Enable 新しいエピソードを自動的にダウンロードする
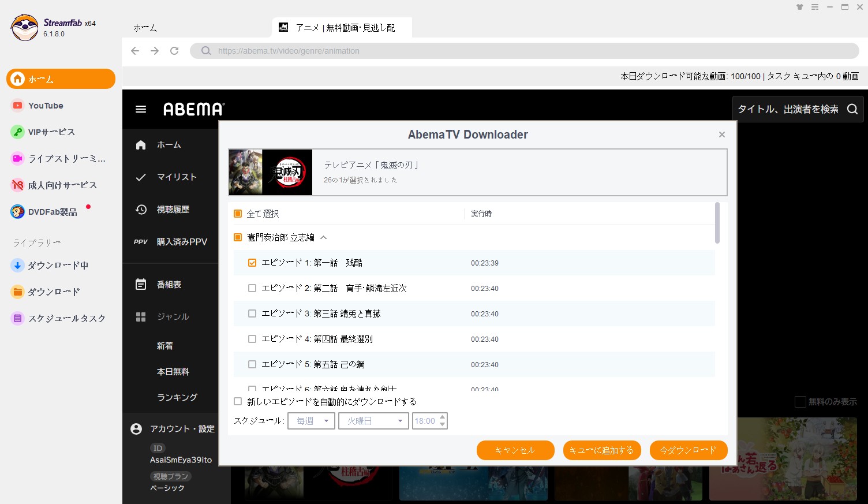Image resolution: width=868 pixels, height=504 pixels. tap(238, 401)
